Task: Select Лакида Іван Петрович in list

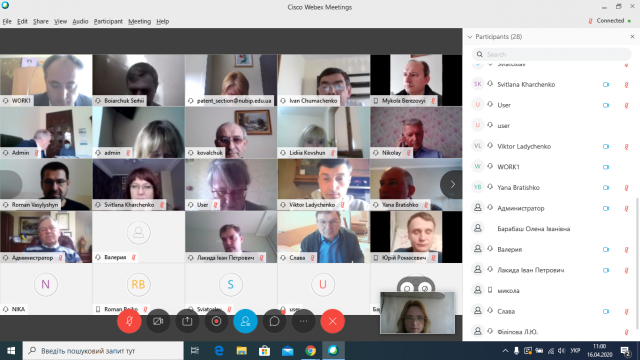Action: [551, 270]
